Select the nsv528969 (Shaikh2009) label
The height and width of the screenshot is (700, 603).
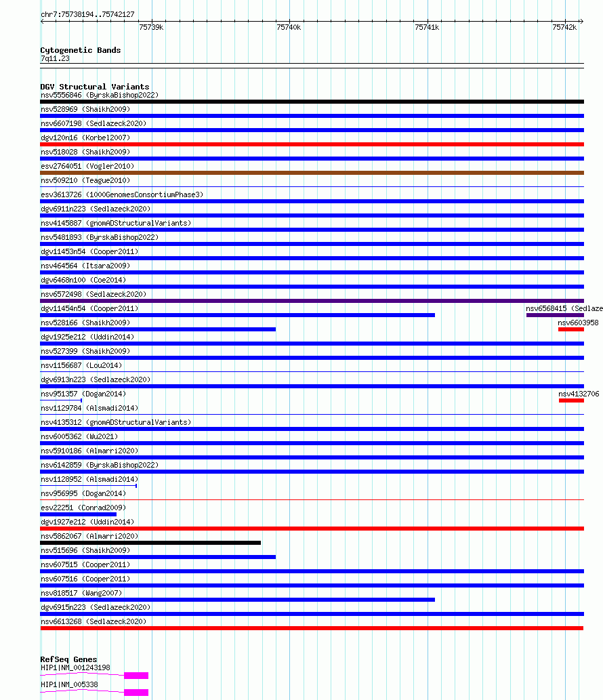[85, 109]
